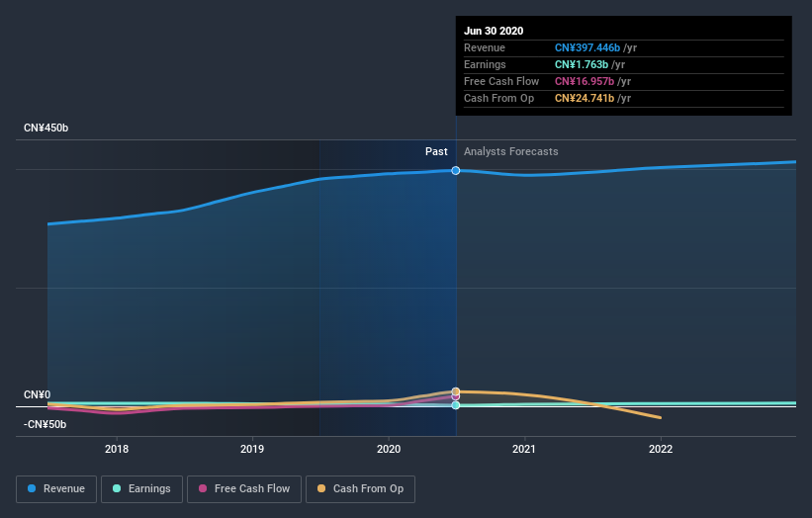Click the Earnings row label in tooltip
The height and width of the screenshot is (518, 812).
coord(485,64)
